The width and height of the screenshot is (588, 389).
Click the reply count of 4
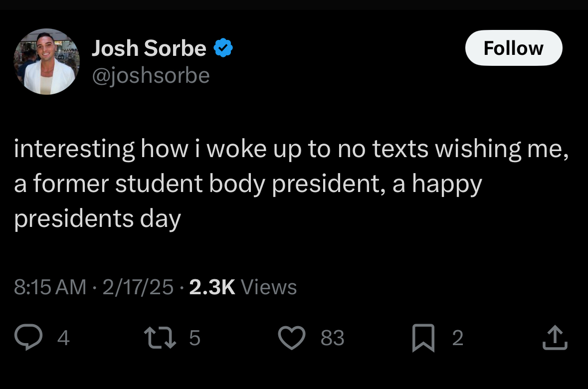coord(63,338)
